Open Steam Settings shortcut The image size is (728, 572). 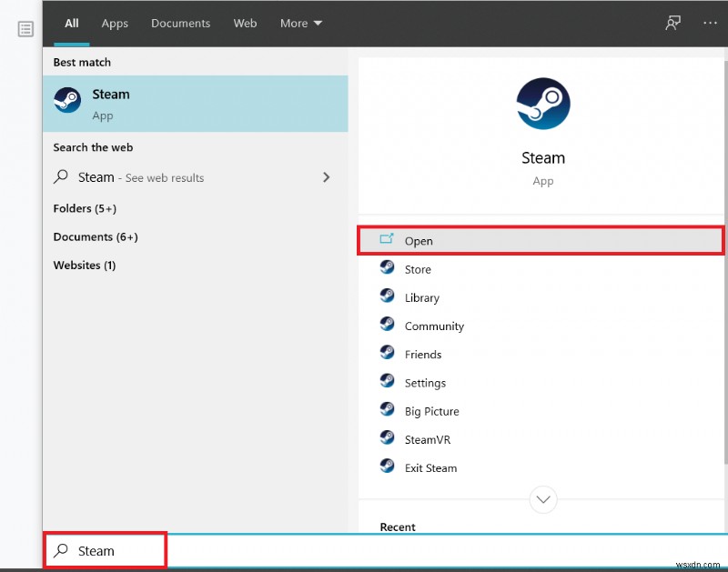(541, 383)
